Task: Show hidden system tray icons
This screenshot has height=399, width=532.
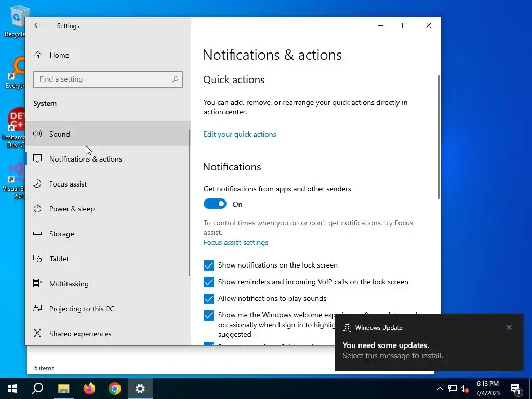Action: click(x=440, y=389)
